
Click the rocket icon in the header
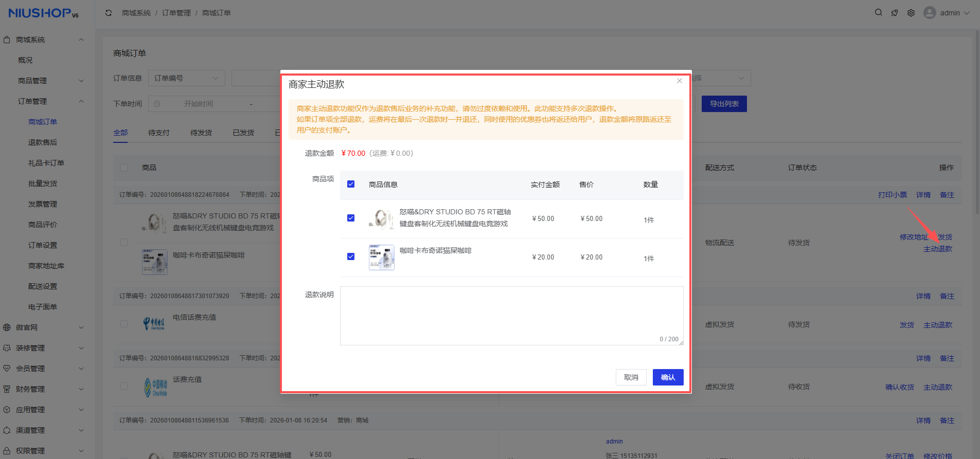pyautogui.click(x=895, y=13)
